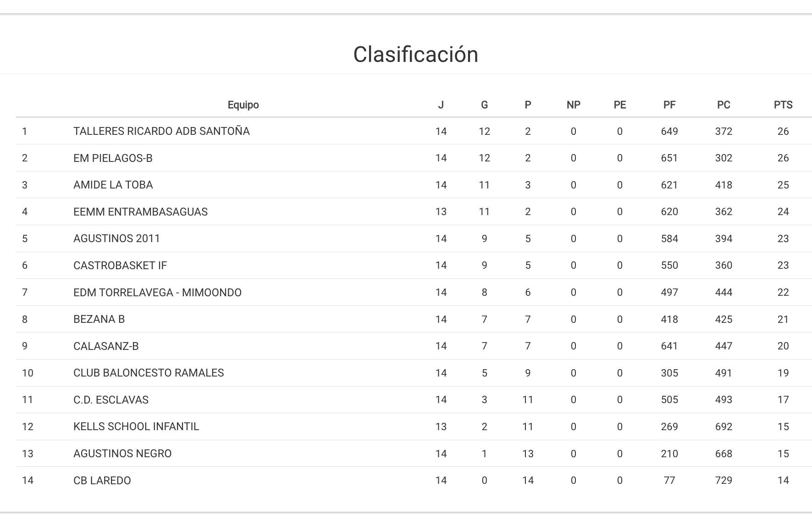Select the Clasificación heading

pyautogui.click(x=415, y=55)
